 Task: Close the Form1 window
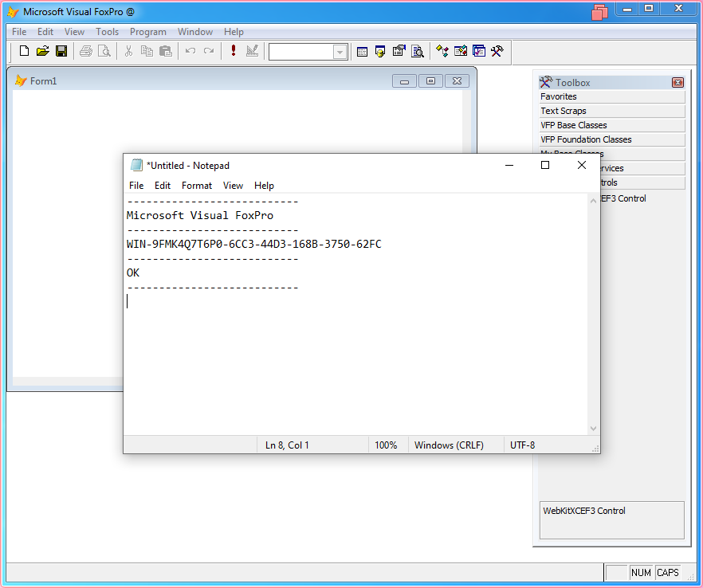457,81
